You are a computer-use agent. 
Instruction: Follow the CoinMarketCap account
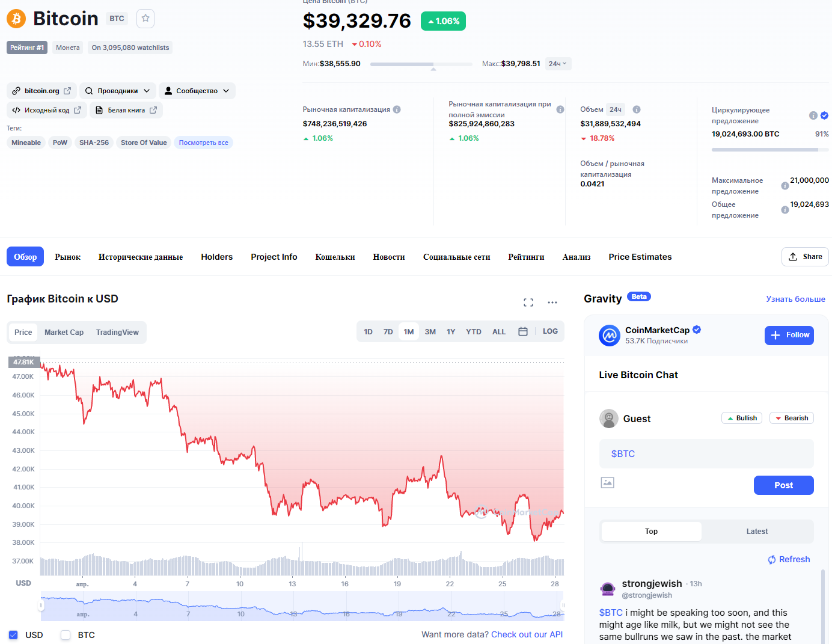click(789, 335)
